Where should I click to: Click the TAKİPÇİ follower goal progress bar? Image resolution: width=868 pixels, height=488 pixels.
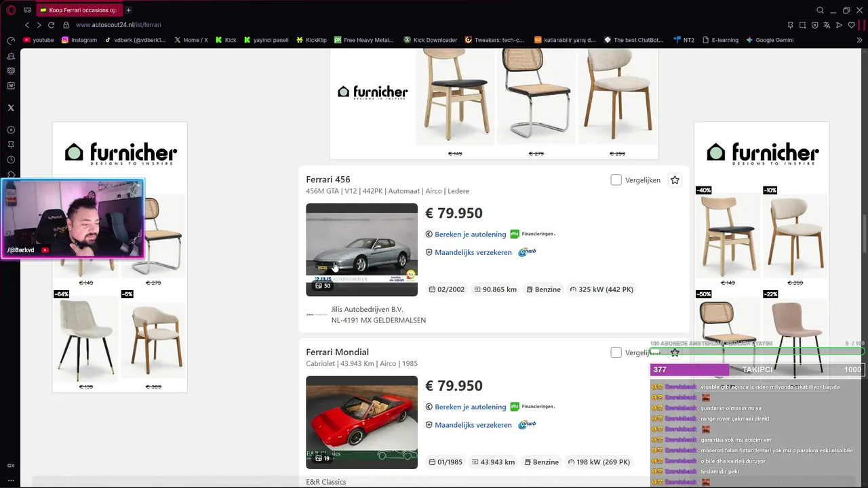757,369
